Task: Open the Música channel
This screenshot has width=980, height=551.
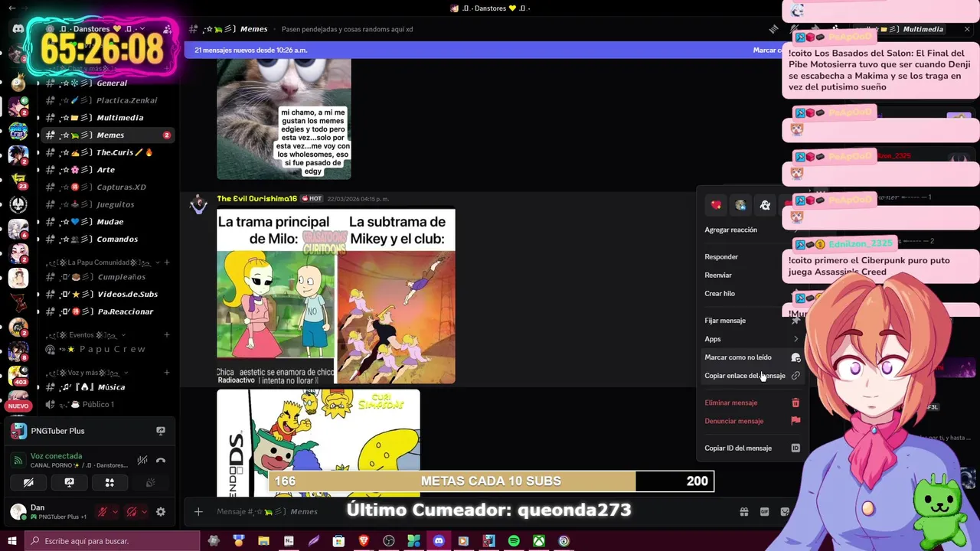Action: pyautogui.click(x=107, y=387)
